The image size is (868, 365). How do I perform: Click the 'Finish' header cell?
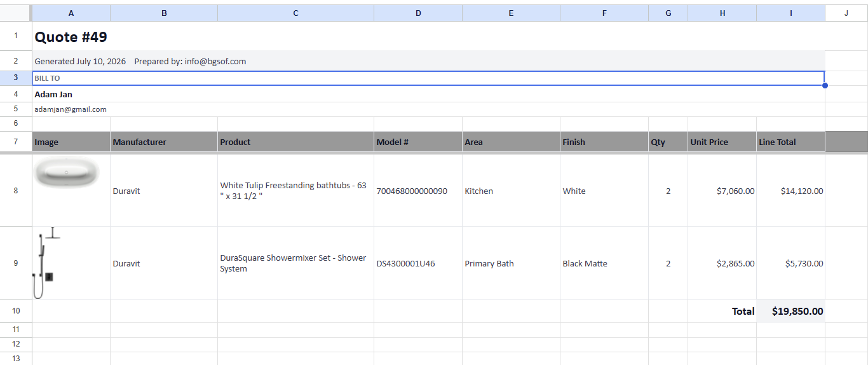[604, 142]
